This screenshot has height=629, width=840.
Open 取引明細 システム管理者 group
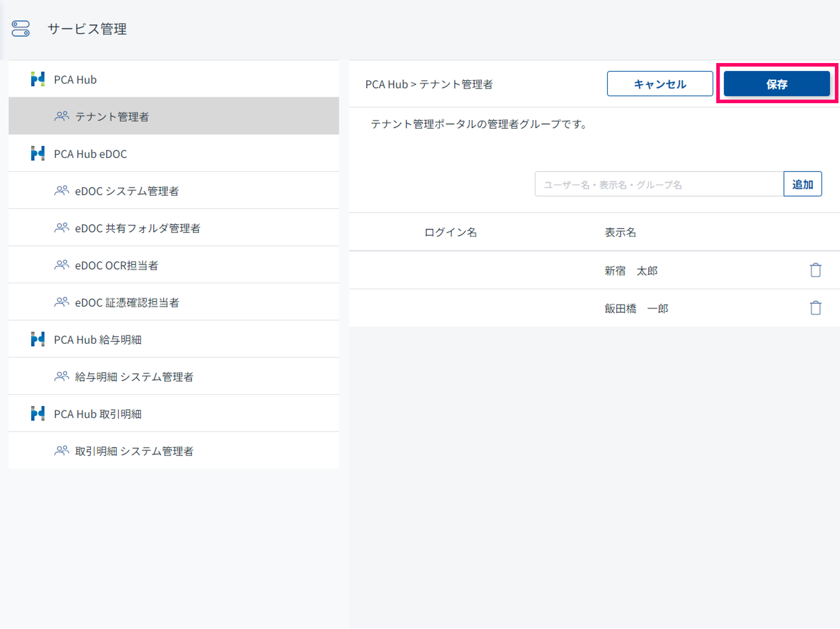click(x=134, y=451)
